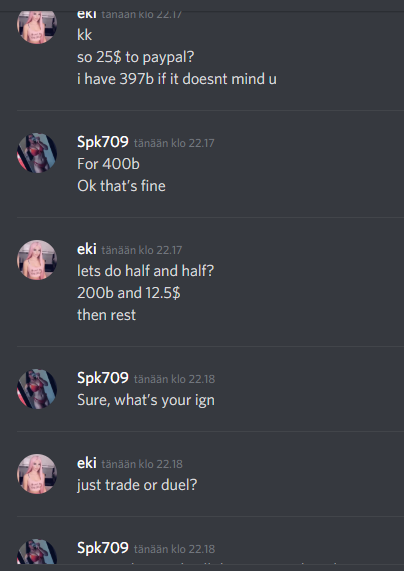Click the 22.17 timestamp next to Spk709
This screenshot has height=571, width=404.
click(174, 143)
